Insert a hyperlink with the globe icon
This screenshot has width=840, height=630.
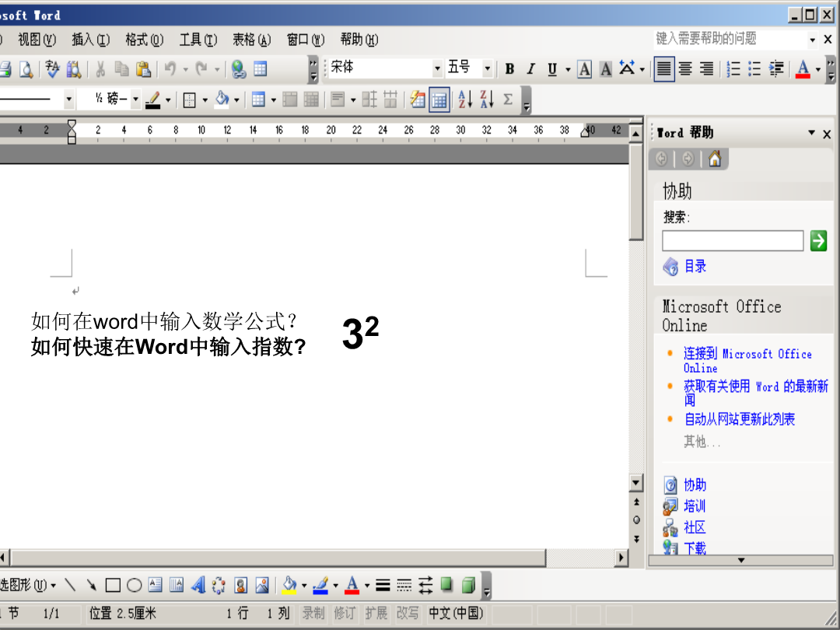coord(239,68)
